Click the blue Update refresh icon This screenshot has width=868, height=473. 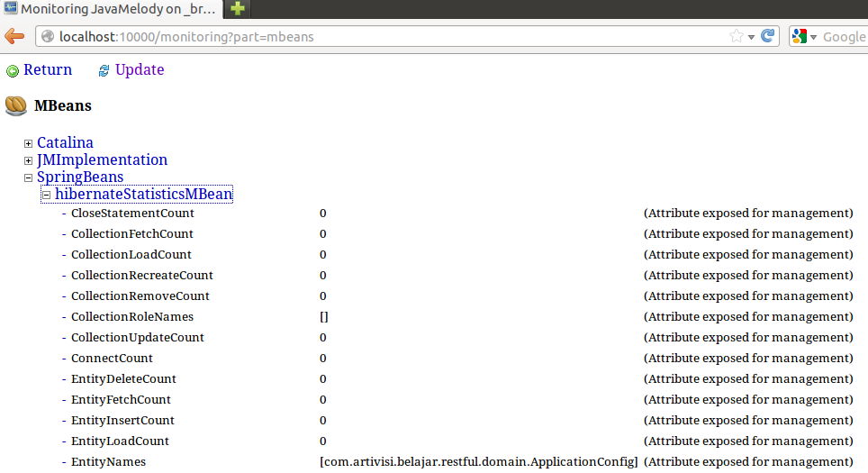coord(104,71)
